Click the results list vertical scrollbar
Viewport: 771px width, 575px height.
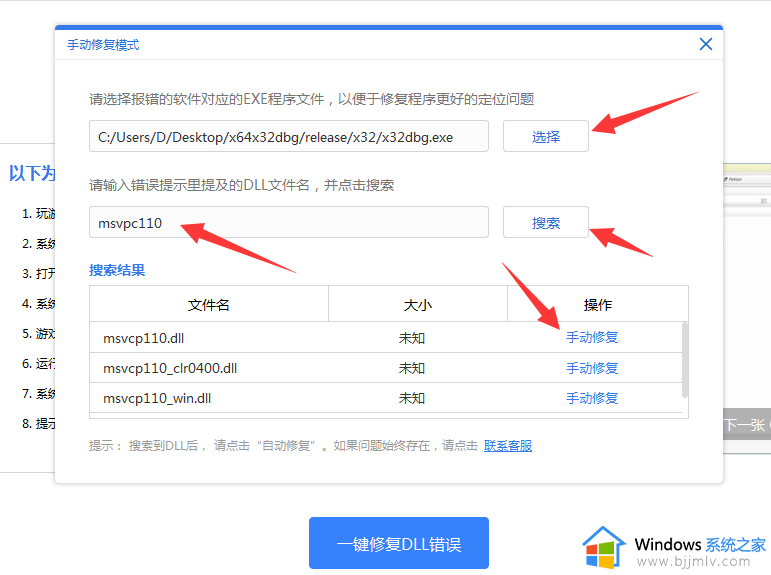click(684, 360)
